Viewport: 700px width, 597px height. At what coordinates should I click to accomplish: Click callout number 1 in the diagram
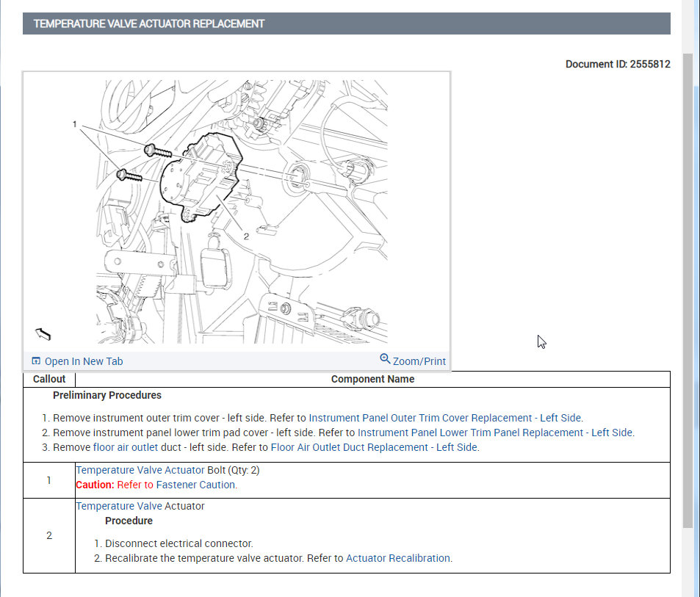point(75,125)
